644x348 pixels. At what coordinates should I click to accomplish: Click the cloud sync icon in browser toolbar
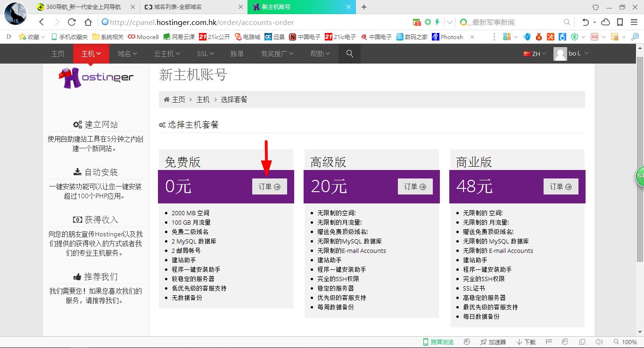[605, 22]
